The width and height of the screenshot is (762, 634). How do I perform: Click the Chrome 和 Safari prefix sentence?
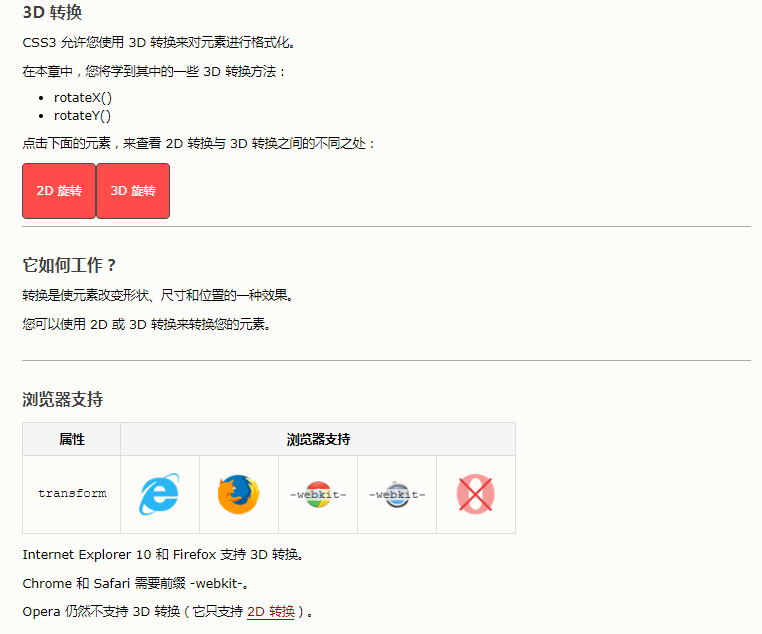(136, 583)
